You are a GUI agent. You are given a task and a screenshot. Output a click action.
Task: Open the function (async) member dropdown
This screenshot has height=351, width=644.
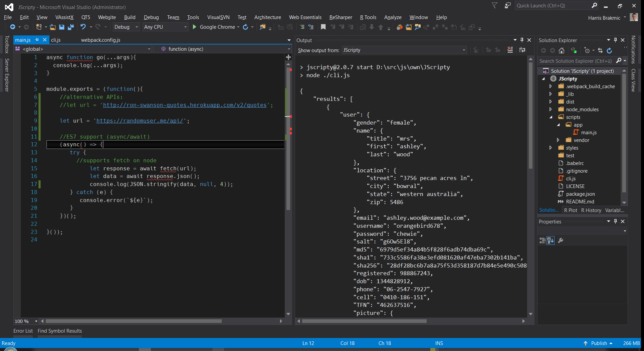point(223,49)
